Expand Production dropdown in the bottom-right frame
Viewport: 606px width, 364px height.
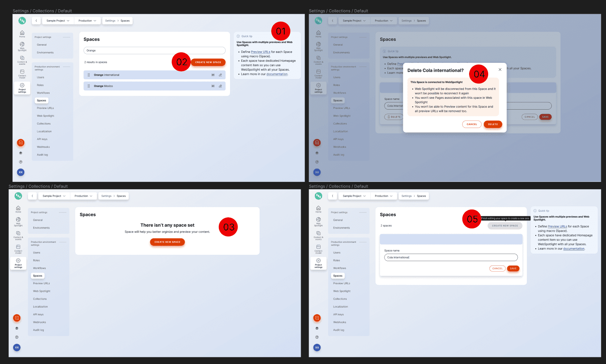[383, 196]
